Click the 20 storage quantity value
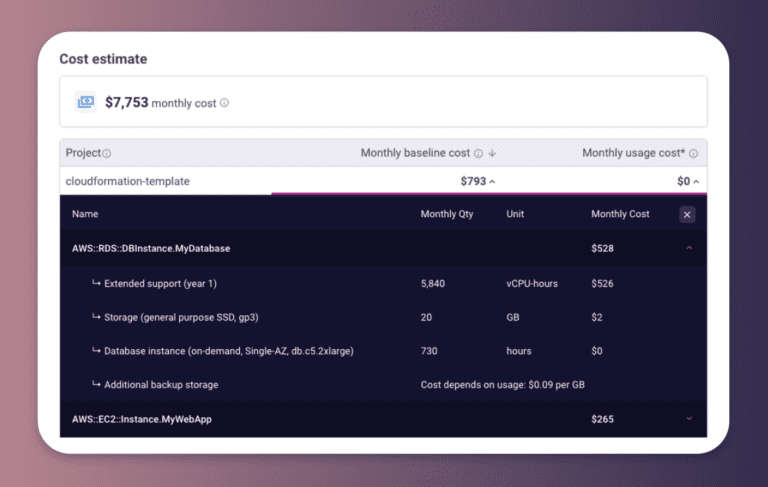Viewport: 768px width, 487px height. [426, 317]
